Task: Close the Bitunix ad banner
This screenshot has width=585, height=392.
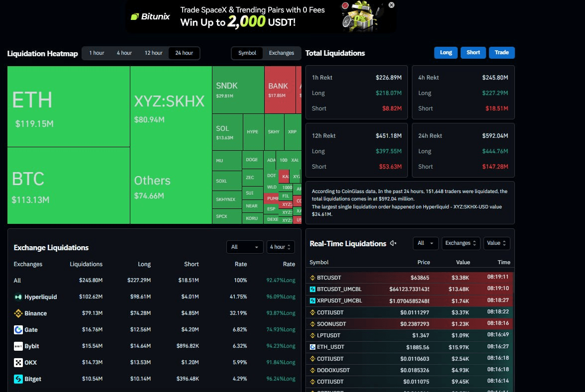Action: (391, 5)
